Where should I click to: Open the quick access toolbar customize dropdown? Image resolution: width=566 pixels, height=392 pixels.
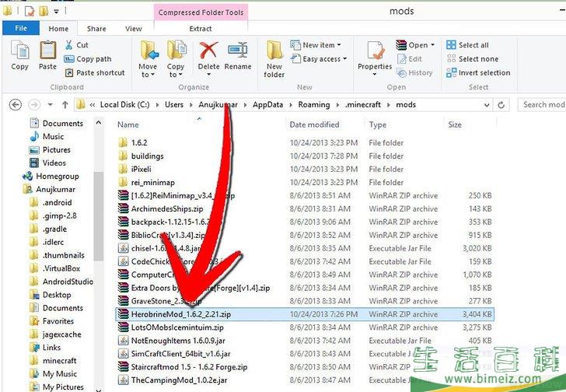(57, 12)
